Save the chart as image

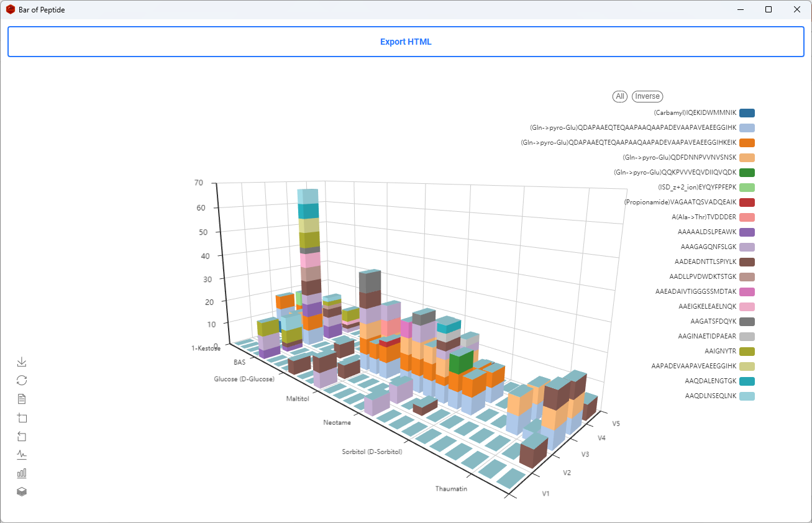[22, 362]
